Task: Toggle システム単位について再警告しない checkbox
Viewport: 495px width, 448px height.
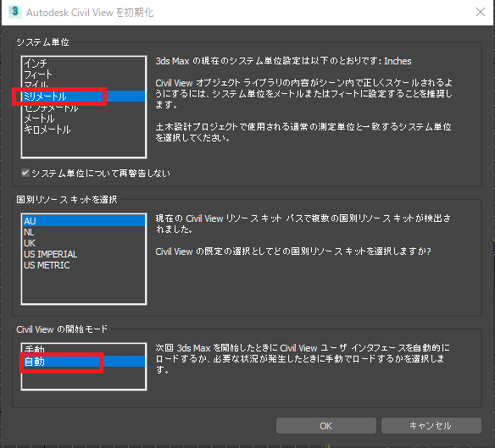Action: click(x=25, y=173)
